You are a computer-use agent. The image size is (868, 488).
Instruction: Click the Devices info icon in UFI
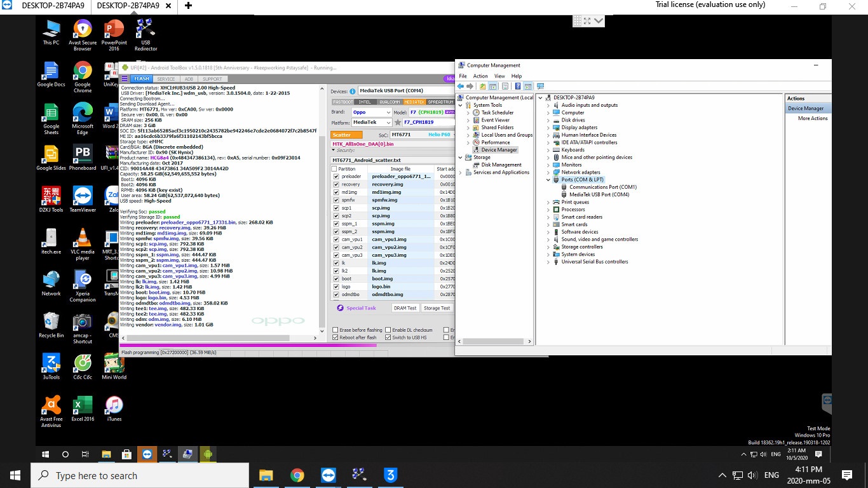point(353,91)
